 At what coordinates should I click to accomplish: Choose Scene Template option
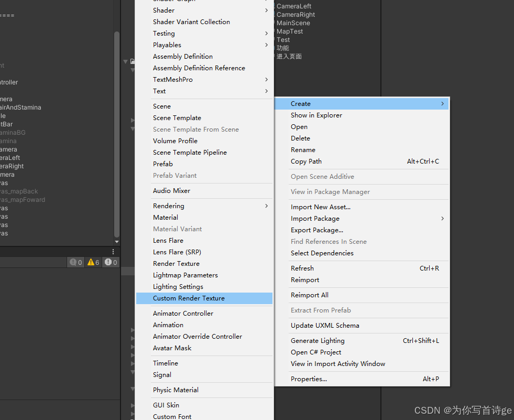pos(204,118)
